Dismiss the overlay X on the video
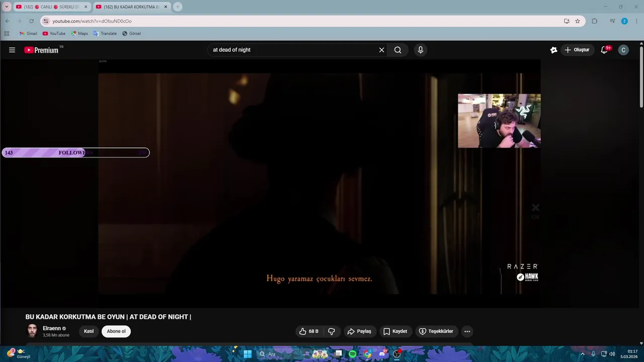 pos(535,208)
